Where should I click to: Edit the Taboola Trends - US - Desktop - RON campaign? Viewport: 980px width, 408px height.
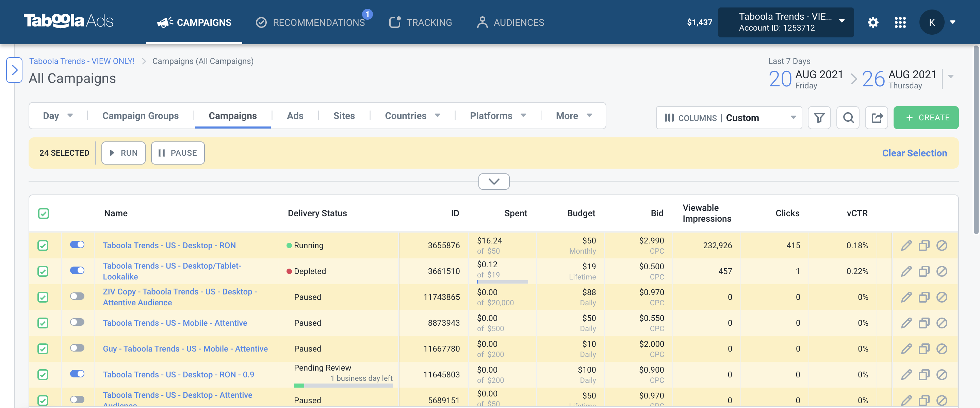[x=906, y=245]
